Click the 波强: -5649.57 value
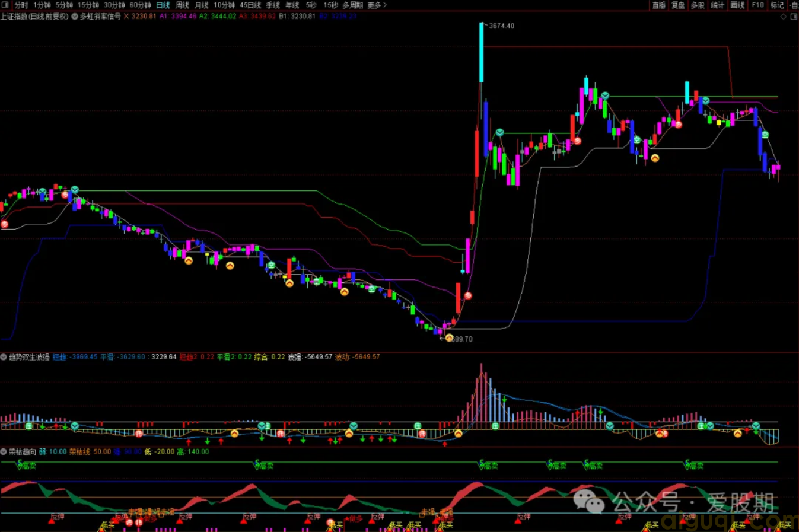Image resolution: width=799 pixels, height=532 pixels. [x=310, y=357]
